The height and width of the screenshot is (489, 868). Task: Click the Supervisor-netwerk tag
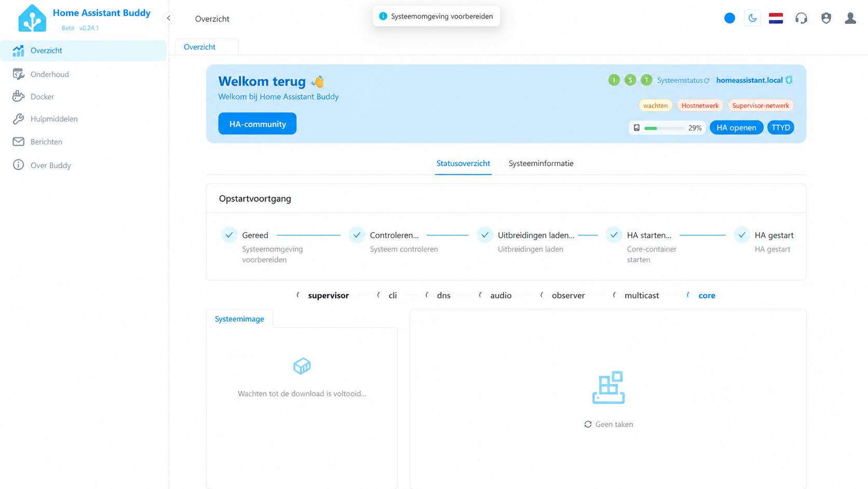pos(761,105)
